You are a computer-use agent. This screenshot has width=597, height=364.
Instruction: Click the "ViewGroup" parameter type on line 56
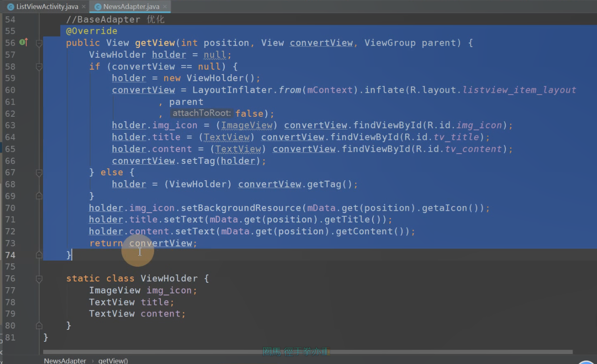[x=390, y=43]
